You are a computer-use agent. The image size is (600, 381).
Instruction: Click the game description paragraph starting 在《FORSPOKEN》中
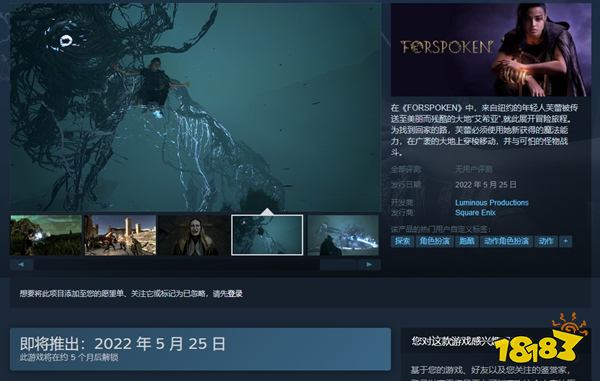(x=484, y=130)
